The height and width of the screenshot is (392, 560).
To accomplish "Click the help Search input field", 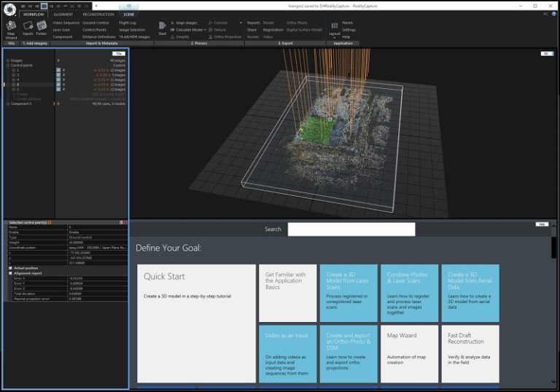I will coord(351,229).
